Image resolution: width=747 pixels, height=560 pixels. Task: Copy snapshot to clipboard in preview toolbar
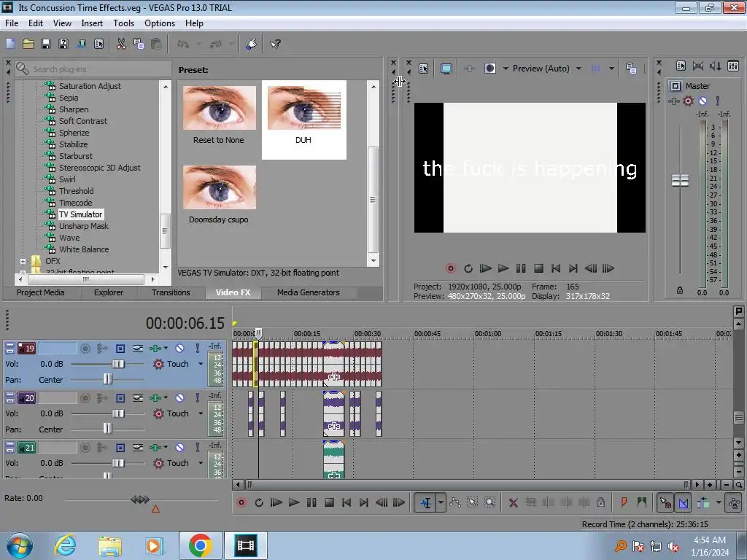tap(631, 69)
